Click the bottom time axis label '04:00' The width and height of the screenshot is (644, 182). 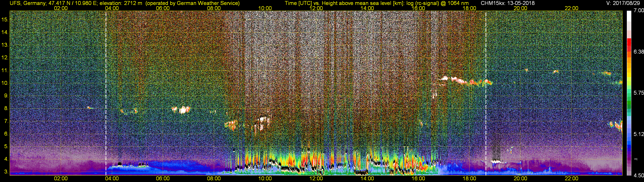pos(112,179)
